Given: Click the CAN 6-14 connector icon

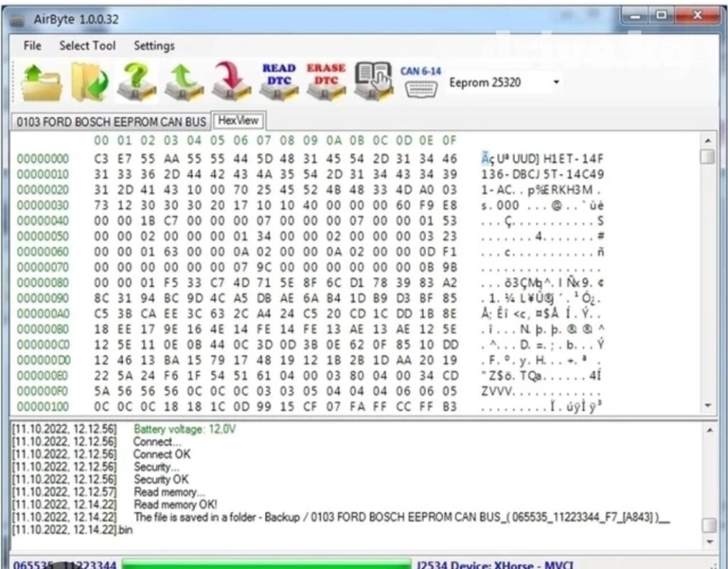Looking at the screenshot, I should click(421, 81).
